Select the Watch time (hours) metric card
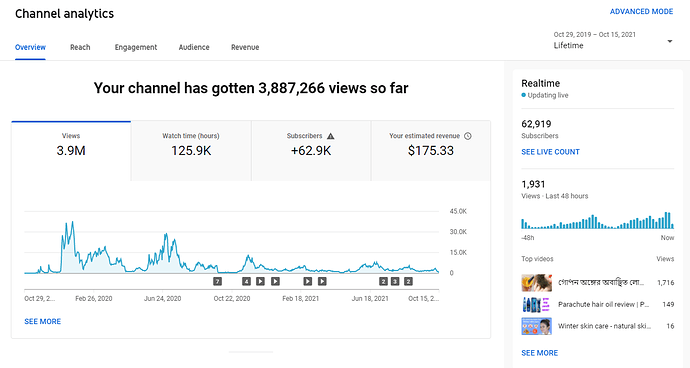 [191, 151]
